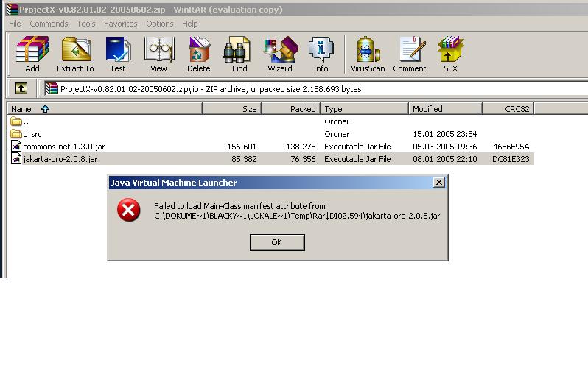Open the View file tool
The width and height of the screenshot is (588, 377).
159,54
